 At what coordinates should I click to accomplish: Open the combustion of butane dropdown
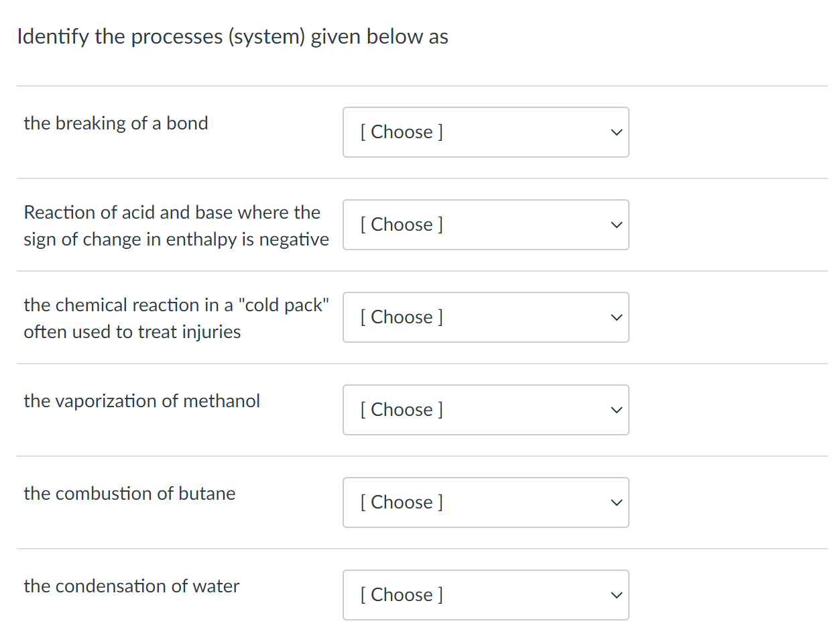(x=485, y=502)
